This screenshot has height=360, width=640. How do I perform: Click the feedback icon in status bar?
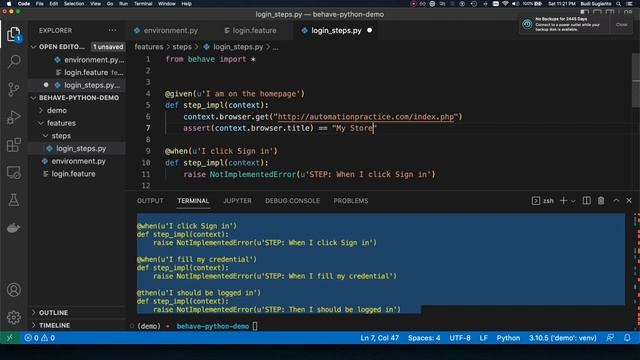pyautogui.click(x=610, y=338)
